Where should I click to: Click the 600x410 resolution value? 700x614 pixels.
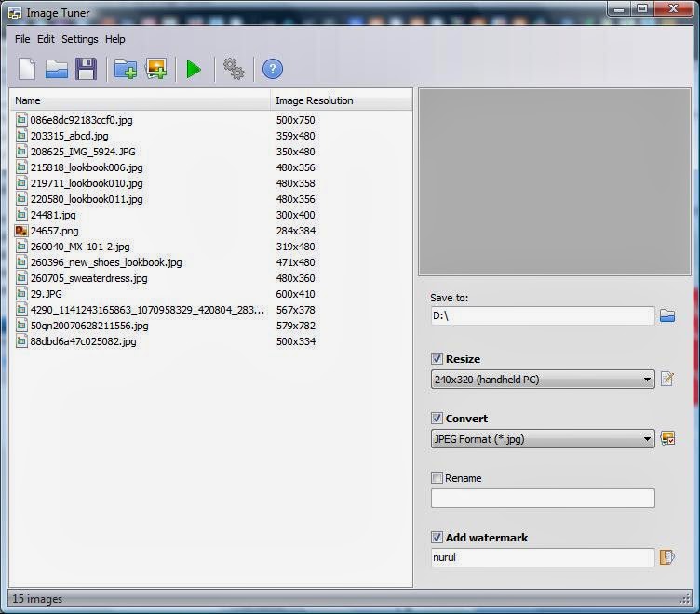tap(295, 294)
